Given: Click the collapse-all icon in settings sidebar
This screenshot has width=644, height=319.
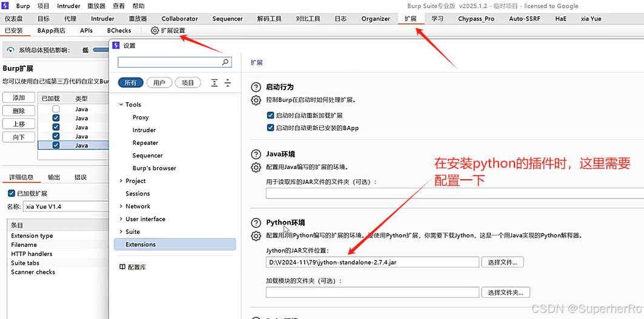Looking at the screenshot, I should (x=228, y=83).
